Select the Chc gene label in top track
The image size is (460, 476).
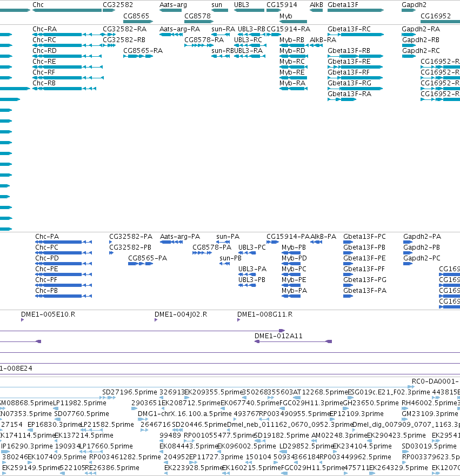click(x=38, y=5)
